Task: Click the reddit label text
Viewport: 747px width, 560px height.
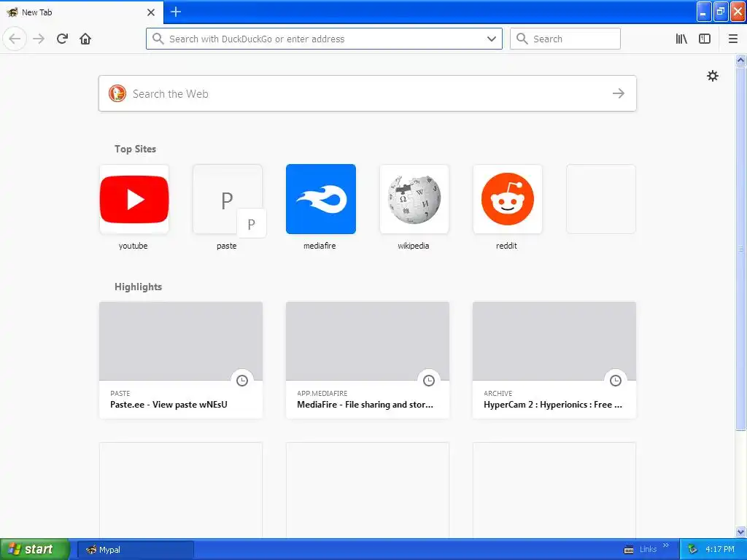Action: (506, 246)
